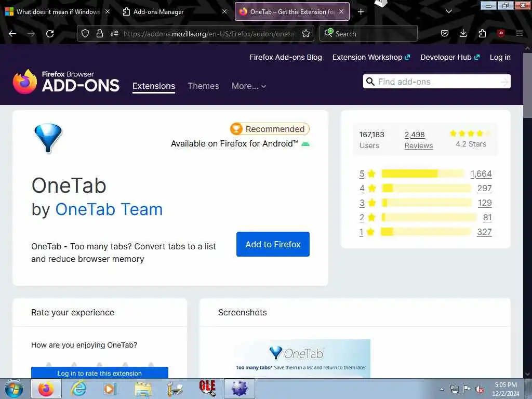This screenshot has height=399, width=532.
Task: Select the Extensions navigation item
Action: (x=154, y=86)
